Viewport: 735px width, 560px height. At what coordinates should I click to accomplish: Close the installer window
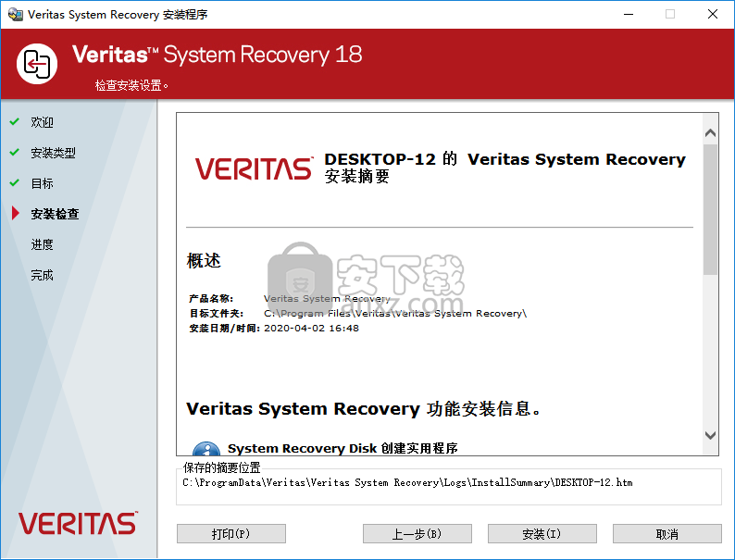pyautogui.click(x=713, y=14)
